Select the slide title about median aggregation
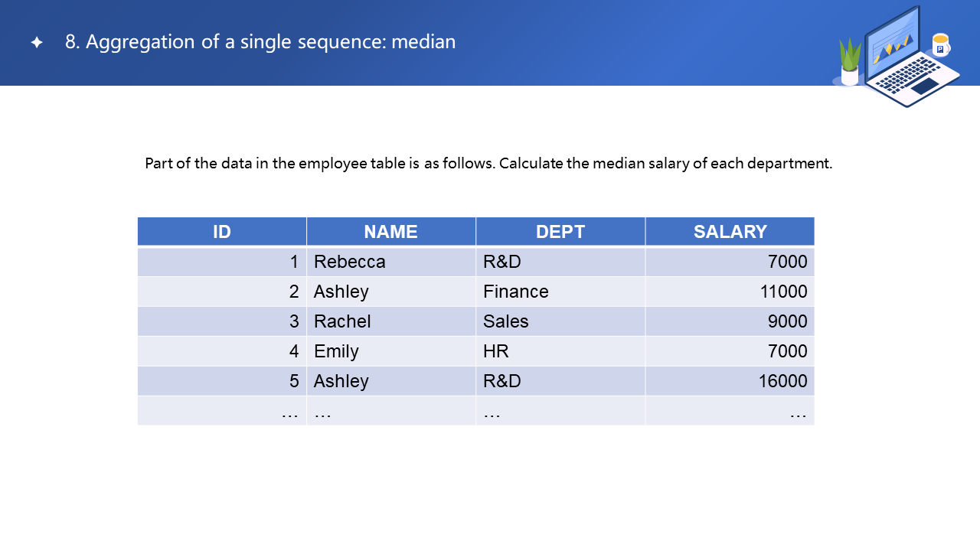Screen dimensions: 980x551 [x=260, y=42]
